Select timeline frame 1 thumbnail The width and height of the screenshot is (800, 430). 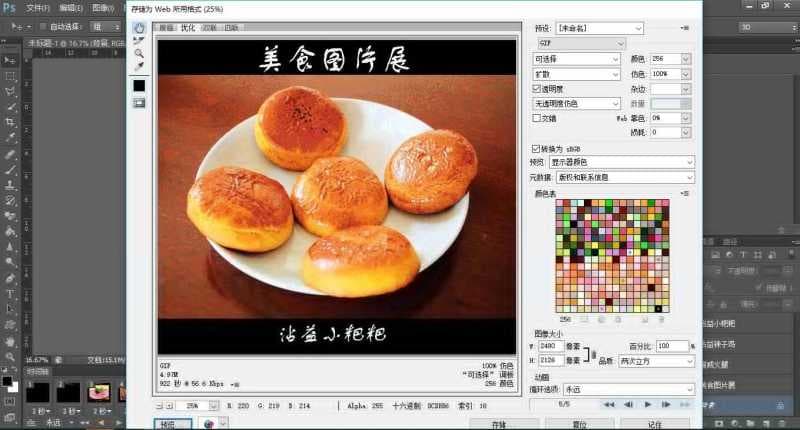pyautogui.click(x=38, y=393)
